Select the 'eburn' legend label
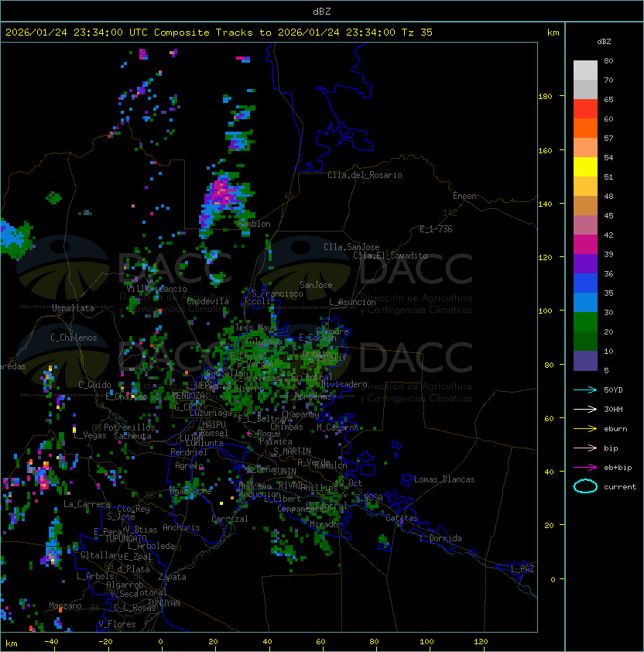 pos(615,429)
